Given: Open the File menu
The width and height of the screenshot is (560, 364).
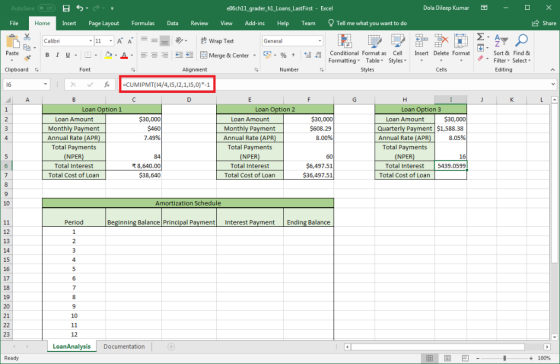Looking at the screenshot, I should coord(14,23).
